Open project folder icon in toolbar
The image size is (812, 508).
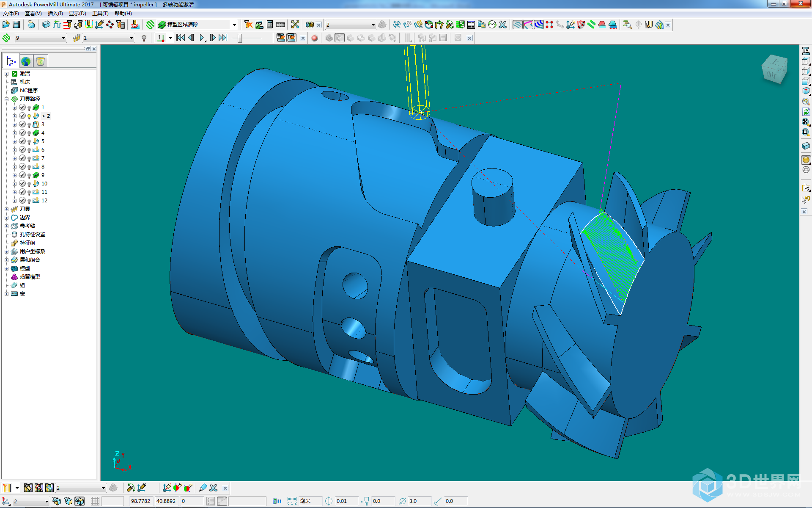tap(6, 25)
